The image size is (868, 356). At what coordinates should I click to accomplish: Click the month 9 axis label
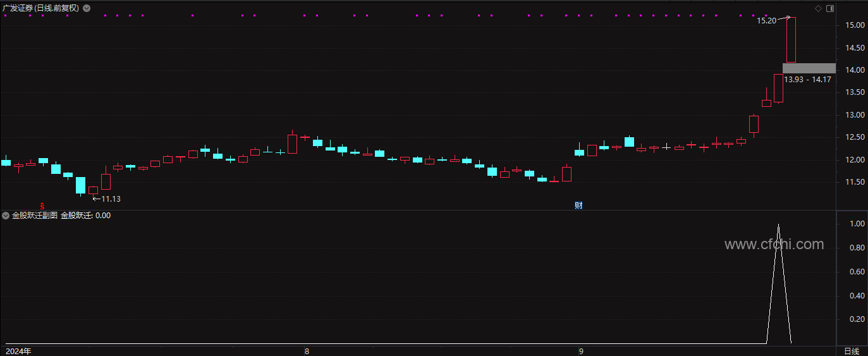point(580,351)
